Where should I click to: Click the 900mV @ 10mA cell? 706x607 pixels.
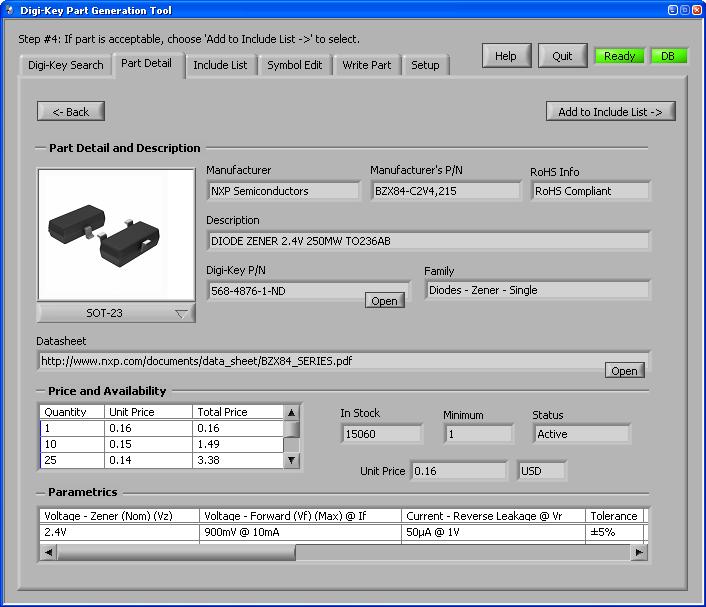[x=300, y=532]
